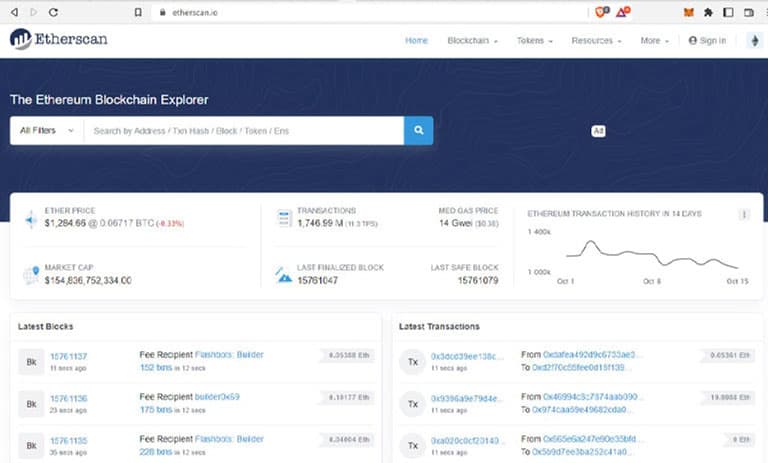Screen dimensions: 768x463
Task: Click Sign In
Action: click(707, 41)
